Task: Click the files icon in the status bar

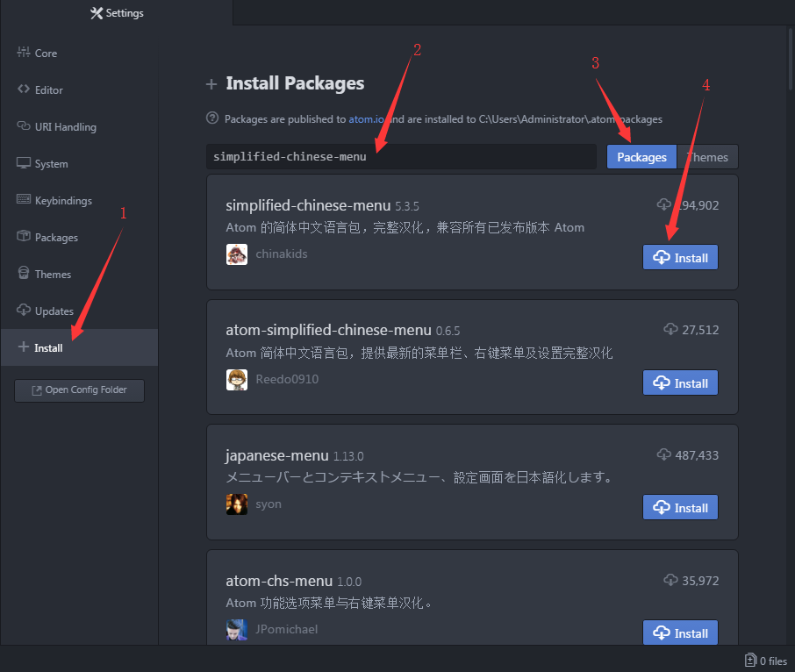Action: point(750,661)
